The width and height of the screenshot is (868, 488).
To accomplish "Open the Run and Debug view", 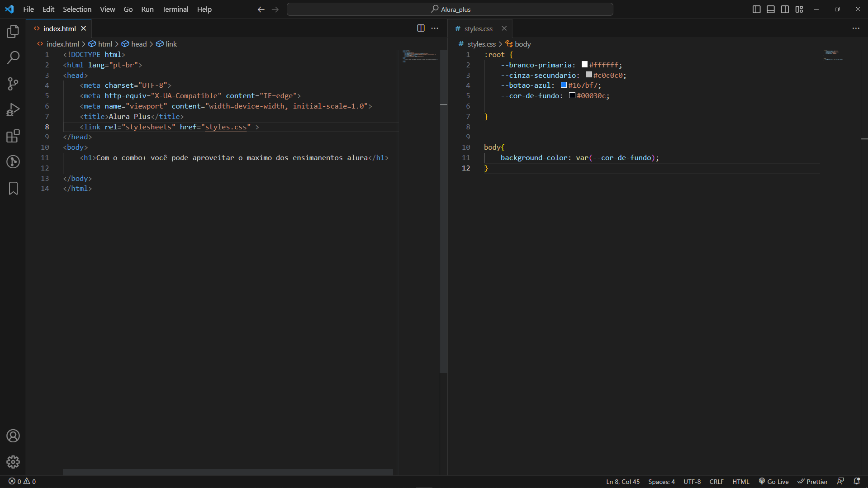I will [x=13, y=110].
